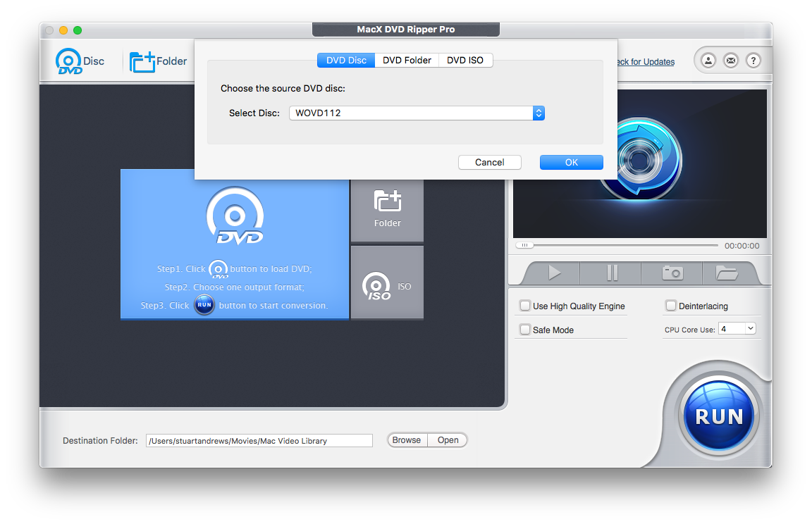The image size is (812, 524).
Task: Click the big blue RUN button
Action: (x=719, y=416)
